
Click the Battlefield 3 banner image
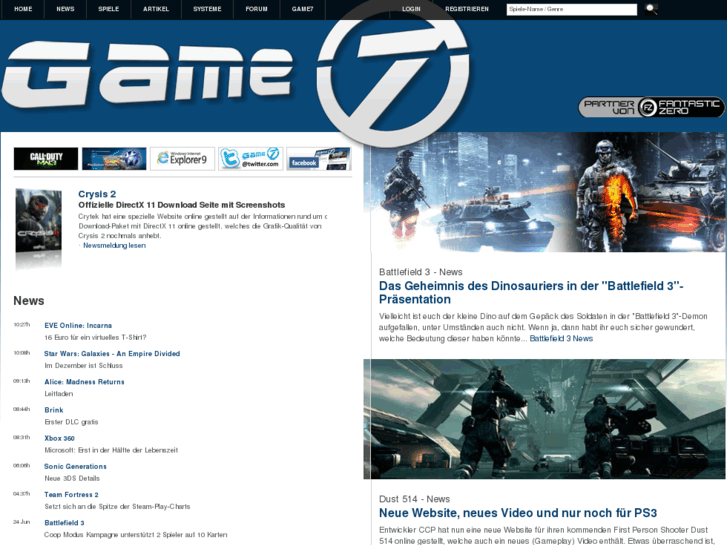click(x=545, y=192)
